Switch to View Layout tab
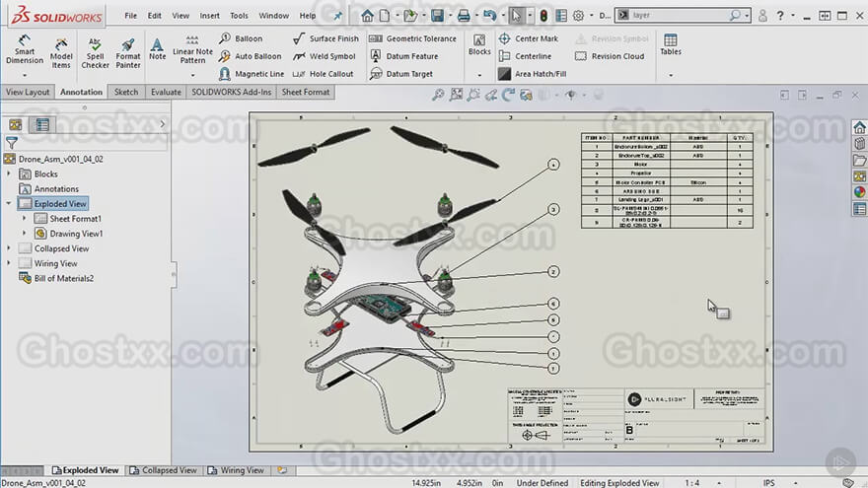Viewport: 868px width, 488px height. 28,92
